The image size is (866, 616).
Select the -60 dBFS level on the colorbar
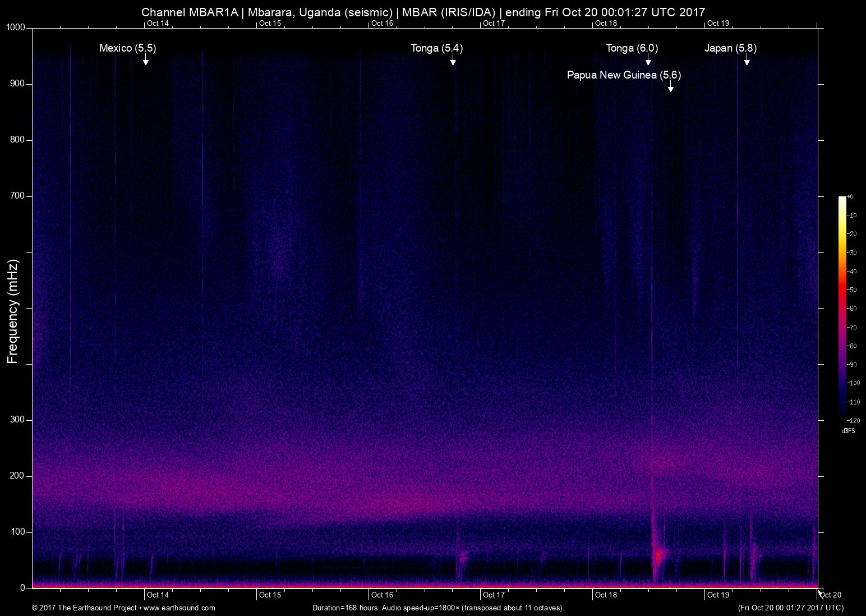coord(853,309)
